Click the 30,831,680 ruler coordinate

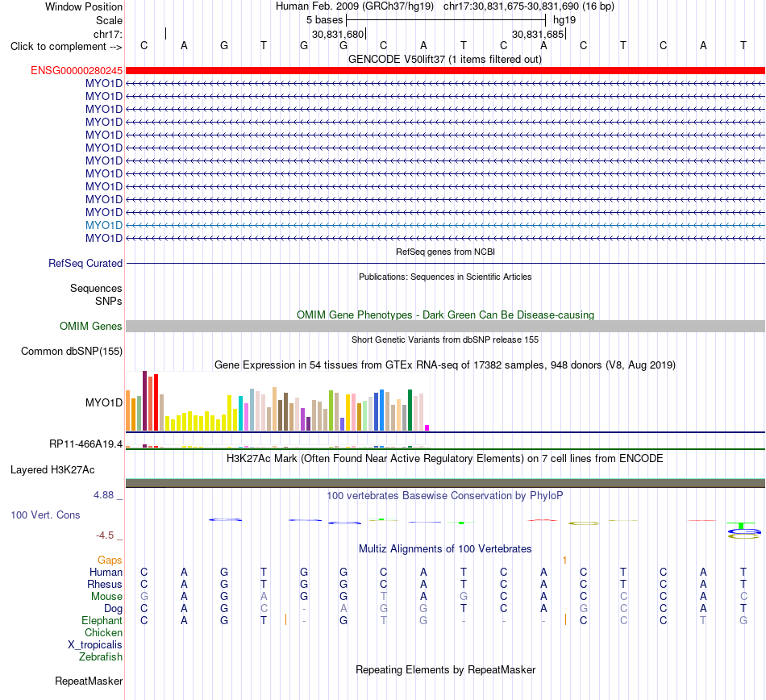pyautogui.click(x=338, y=34)
